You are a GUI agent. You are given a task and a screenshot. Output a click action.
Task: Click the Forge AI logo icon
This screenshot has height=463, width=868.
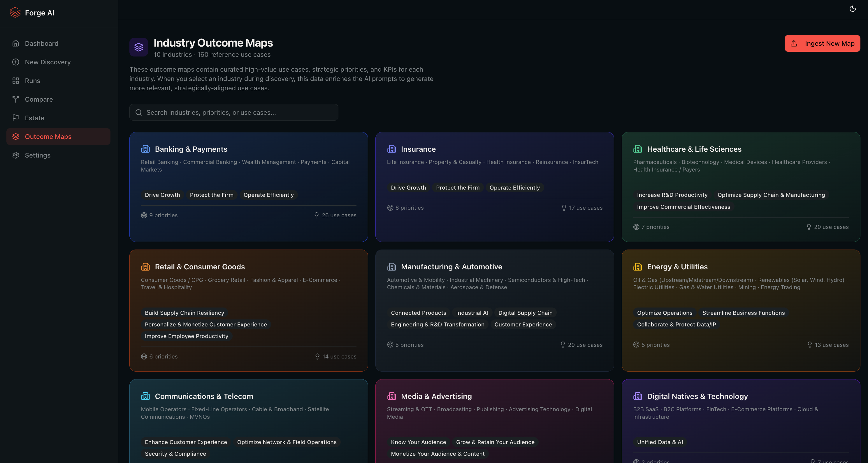point(15,13)
